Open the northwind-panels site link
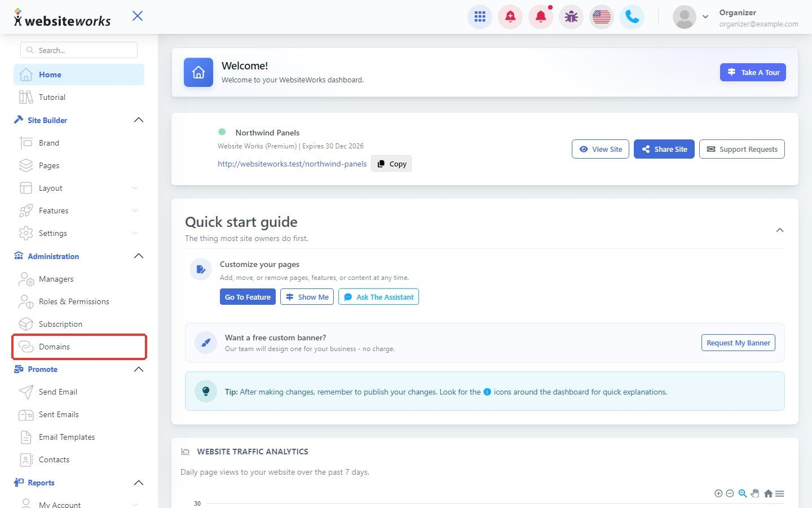Screen dimensions: 812x508 (x=292, y=164)
